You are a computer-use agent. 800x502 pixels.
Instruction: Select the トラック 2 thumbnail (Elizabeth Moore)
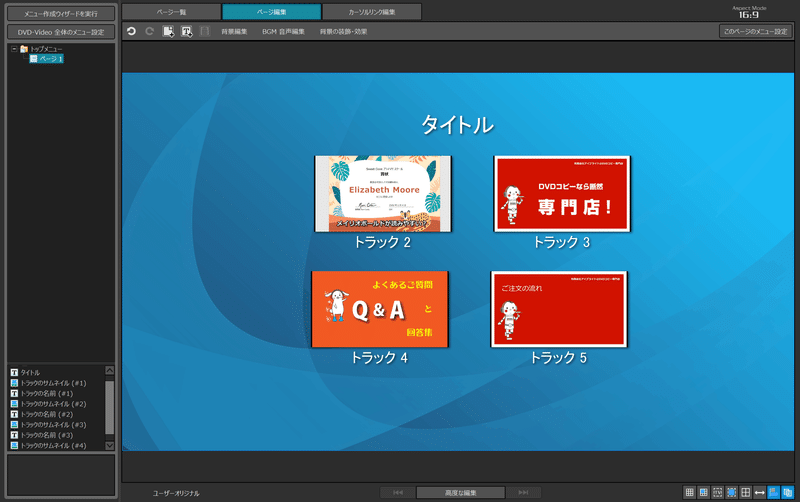point(383,194)
